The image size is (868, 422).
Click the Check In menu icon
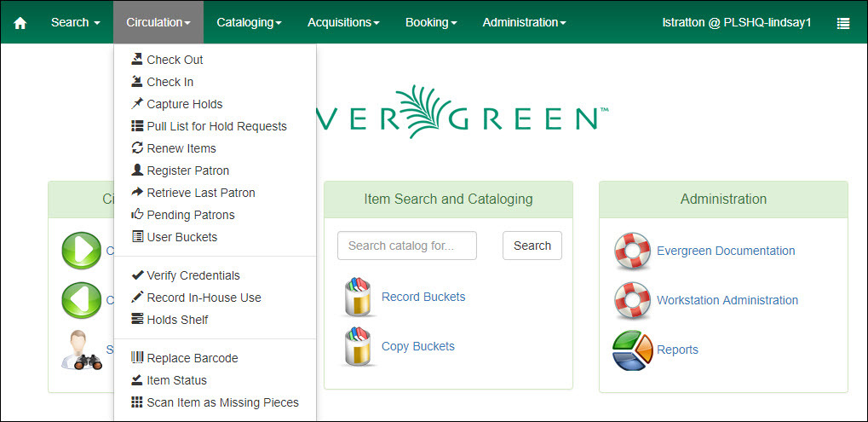137,81
